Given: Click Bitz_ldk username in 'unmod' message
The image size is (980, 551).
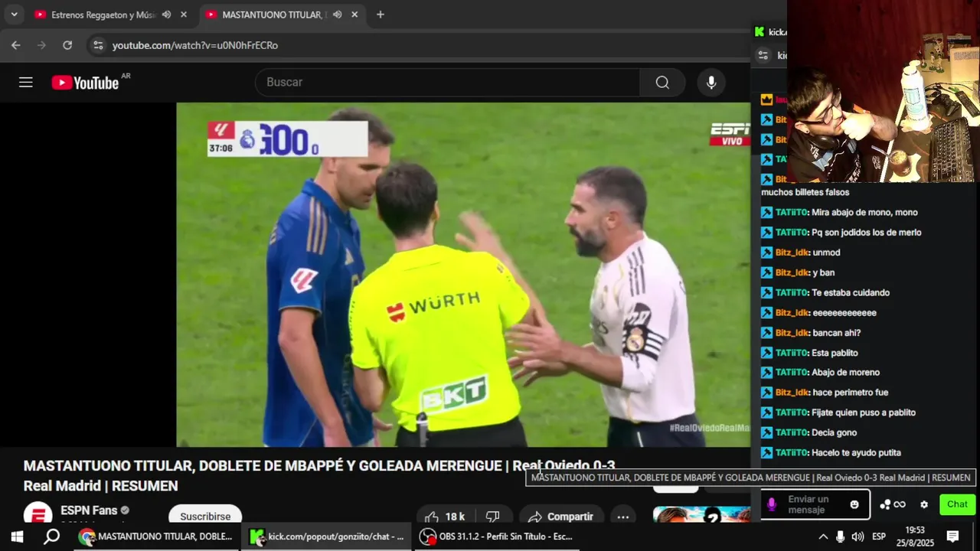Looking at the screenshot, I should point(792,253).
